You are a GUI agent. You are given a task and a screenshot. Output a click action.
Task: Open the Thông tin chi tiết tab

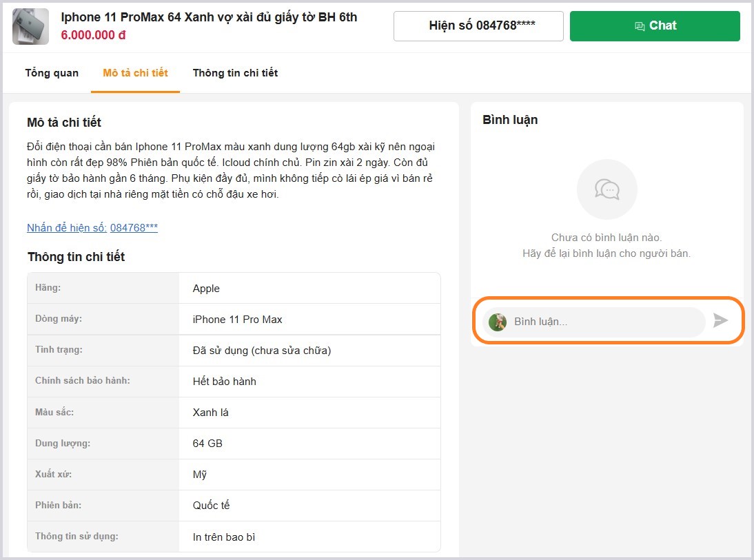pyautogui.click(x=235, y=73)
